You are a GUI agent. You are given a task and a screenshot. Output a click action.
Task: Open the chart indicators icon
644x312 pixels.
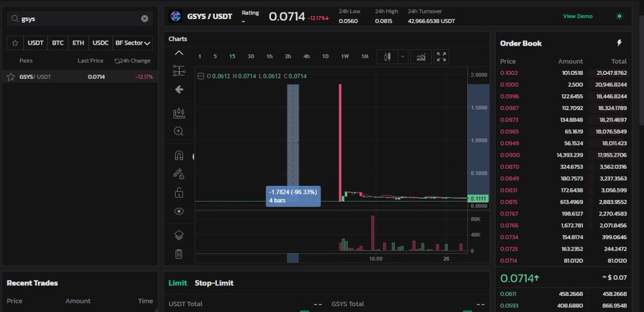421,56
